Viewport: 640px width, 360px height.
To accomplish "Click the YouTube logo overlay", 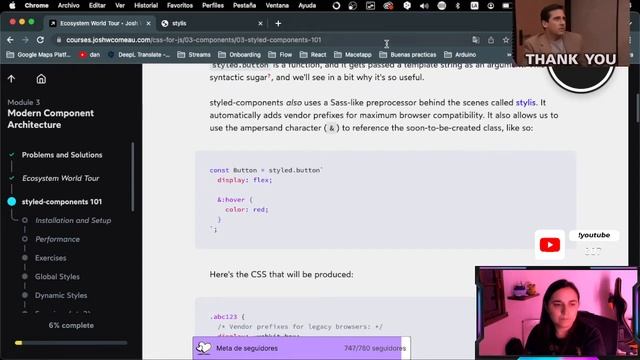I will 549,244.
